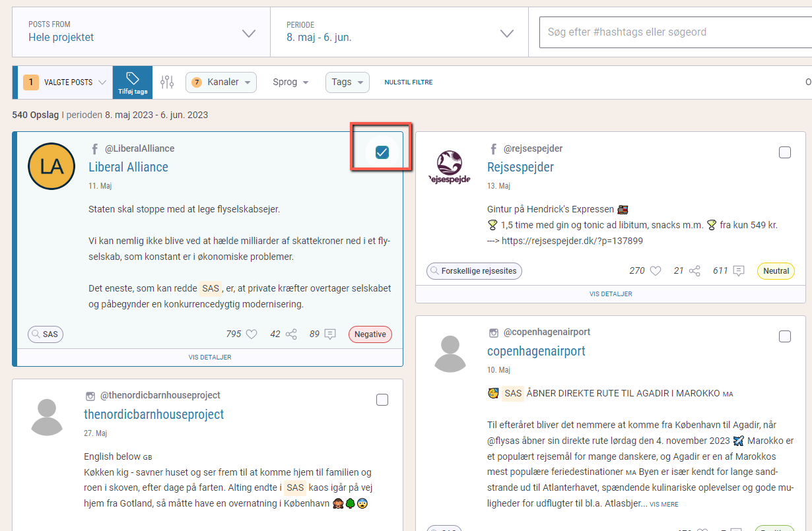
Task: Click the Instagram icon beside @thenordicbarnhouseproject
Action: click(90, 396)
